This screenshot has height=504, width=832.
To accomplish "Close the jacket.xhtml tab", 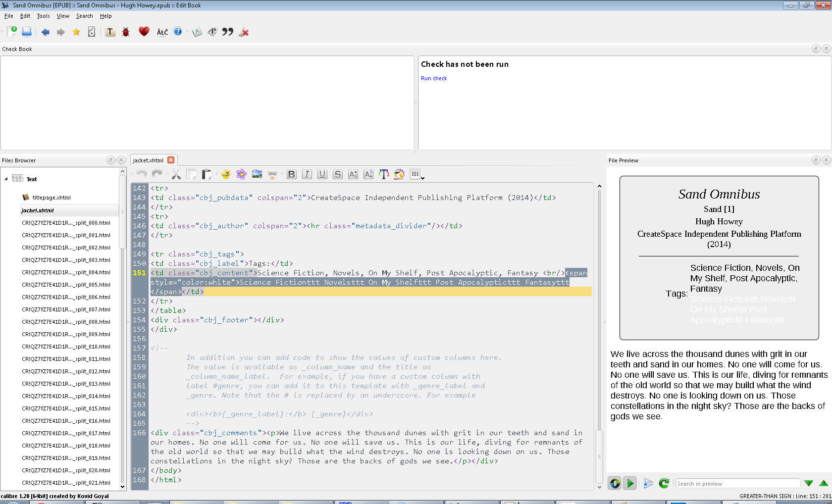I will [x=171, y=160].
